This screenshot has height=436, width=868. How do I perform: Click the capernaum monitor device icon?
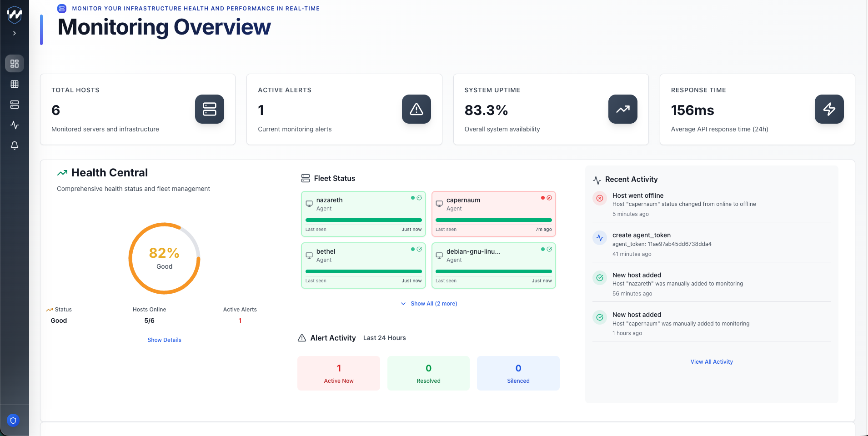[x=439, y=204]
